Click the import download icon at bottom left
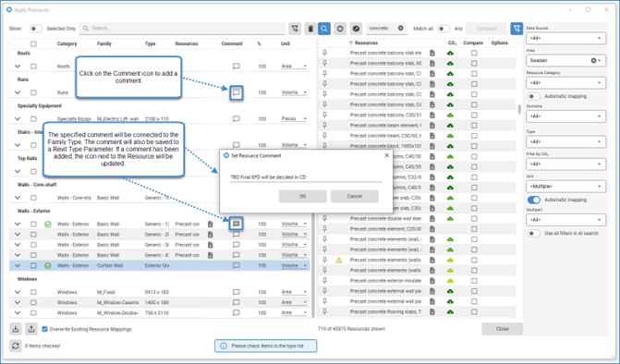The height and width of the screenshot is (364, 620). (16, 329)
